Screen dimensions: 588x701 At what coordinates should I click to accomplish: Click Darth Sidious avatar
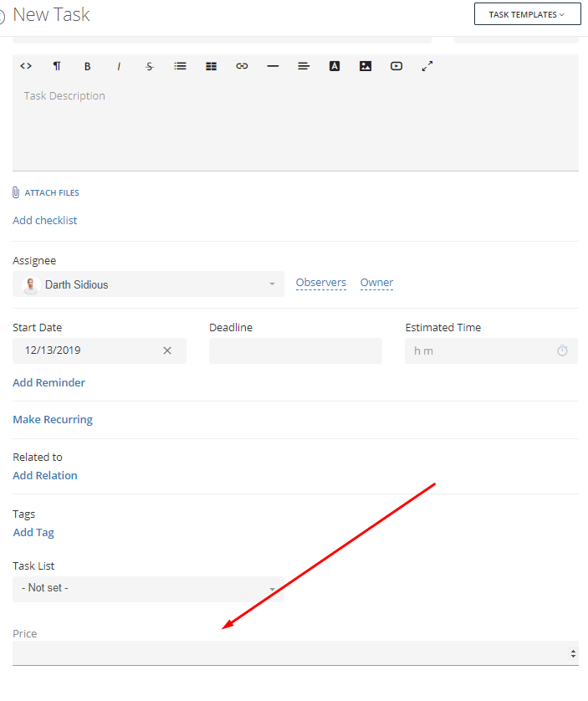tap(31, 284)
